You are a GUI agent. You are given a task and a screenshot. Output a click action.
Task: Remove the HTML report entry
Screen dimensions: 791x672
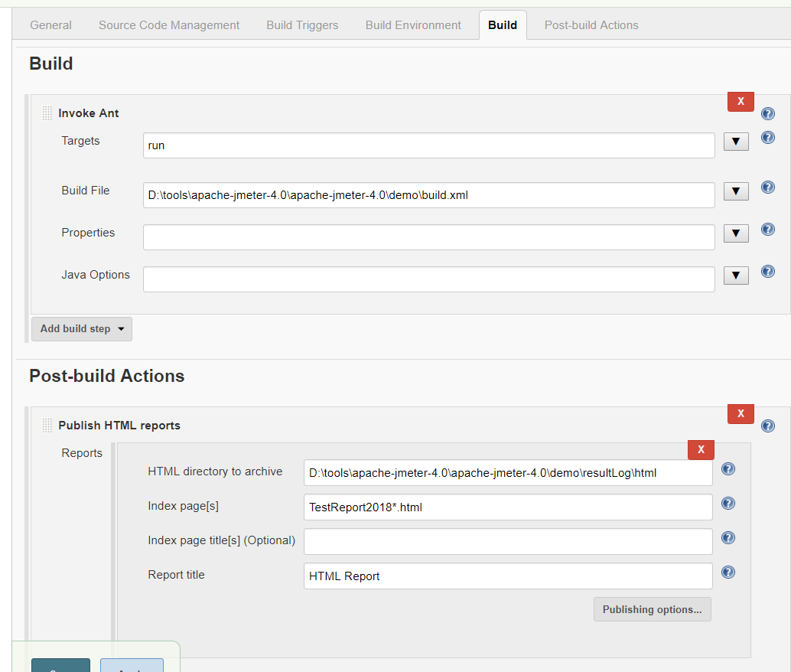tap(701, 450)
